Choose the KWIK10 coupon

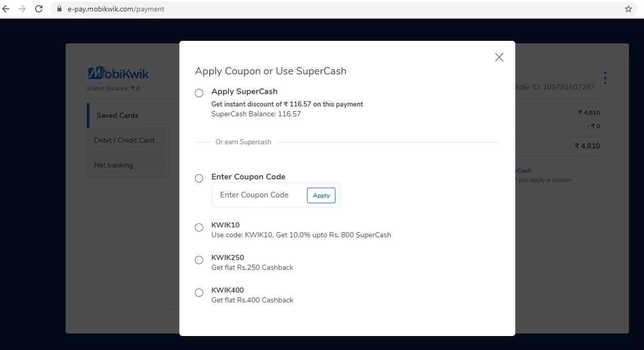point(199,227)
